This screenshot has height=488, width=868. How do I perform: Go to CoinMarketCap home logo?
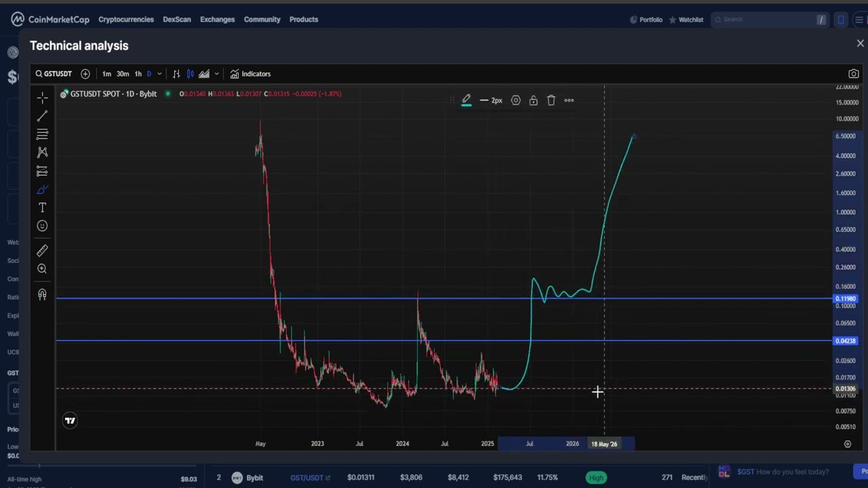[50, 19]
